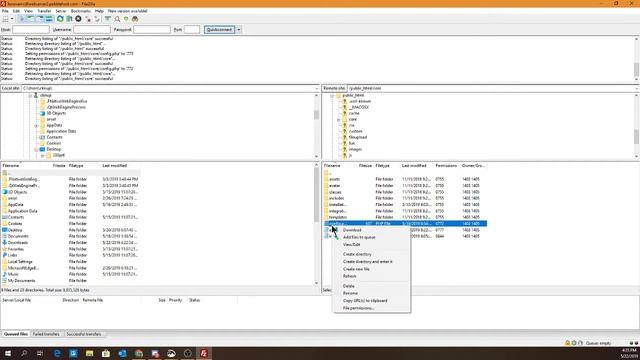Viewport: 640px width, 360px height.
Task: Click the Username input field
Action: tap(92, 30)
